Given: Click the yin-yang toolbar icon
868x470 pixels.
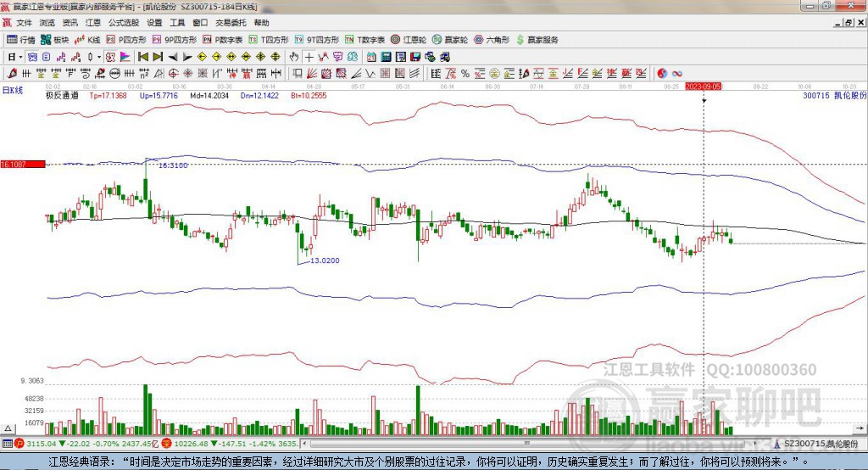Looking at the screenshot, I should tap(661, 73).
